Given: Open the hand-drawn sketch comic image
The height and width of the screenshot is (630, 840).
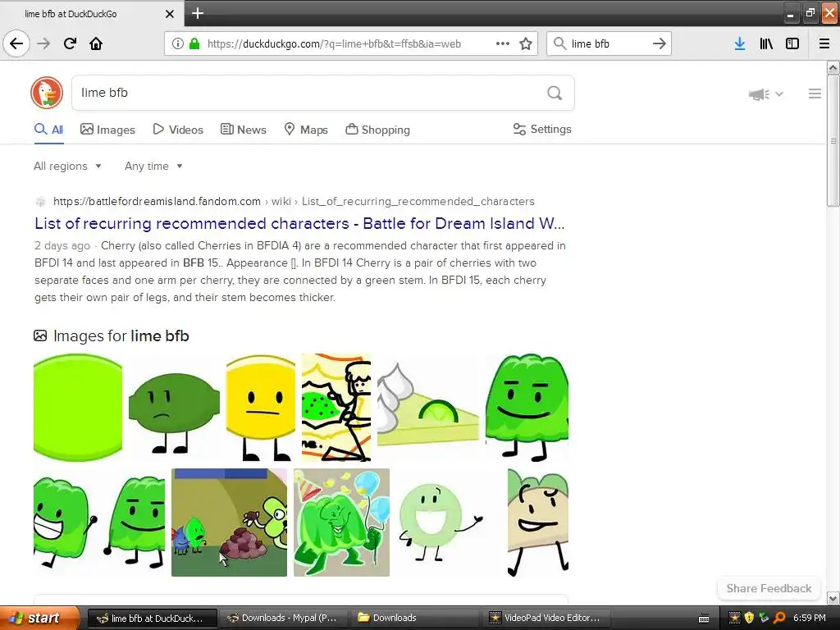Looking at the screenshot, I should coord(336,407).
